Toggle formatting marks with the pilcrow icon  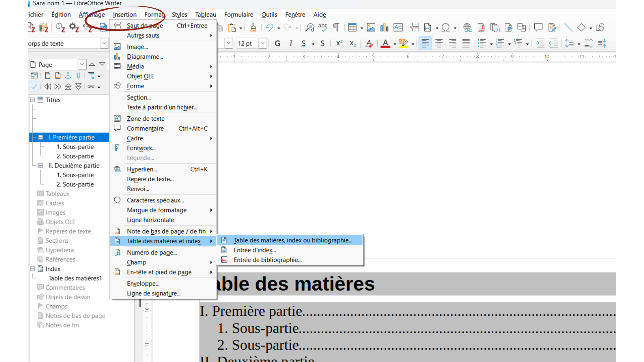click(x=336, y=27)
